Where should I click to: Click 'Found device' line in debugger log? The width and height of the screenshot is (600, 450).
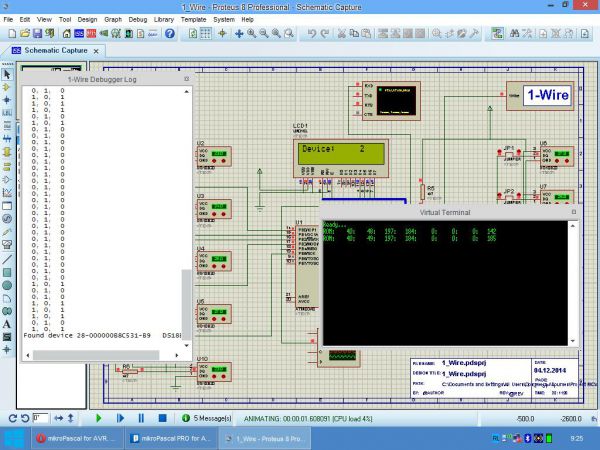click(x=103, y=336)
